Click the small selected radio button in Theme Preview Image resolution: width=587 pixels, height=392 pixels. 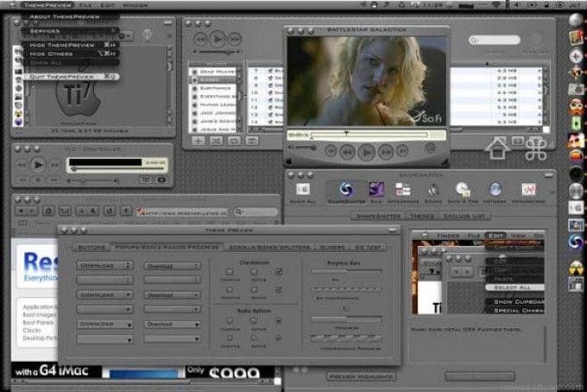coord(278,338)
